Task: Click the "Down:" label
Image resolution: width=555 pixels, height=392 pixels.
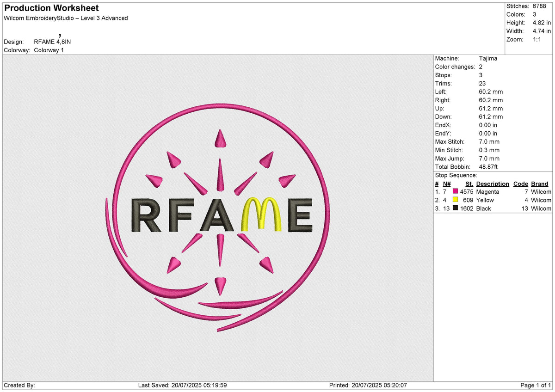Action: [x=444, y=117]
